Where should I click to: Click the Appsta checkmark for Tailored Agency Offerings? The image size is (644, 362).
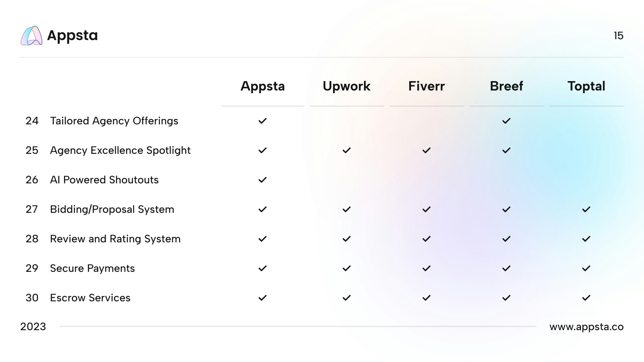pos(263,121)
